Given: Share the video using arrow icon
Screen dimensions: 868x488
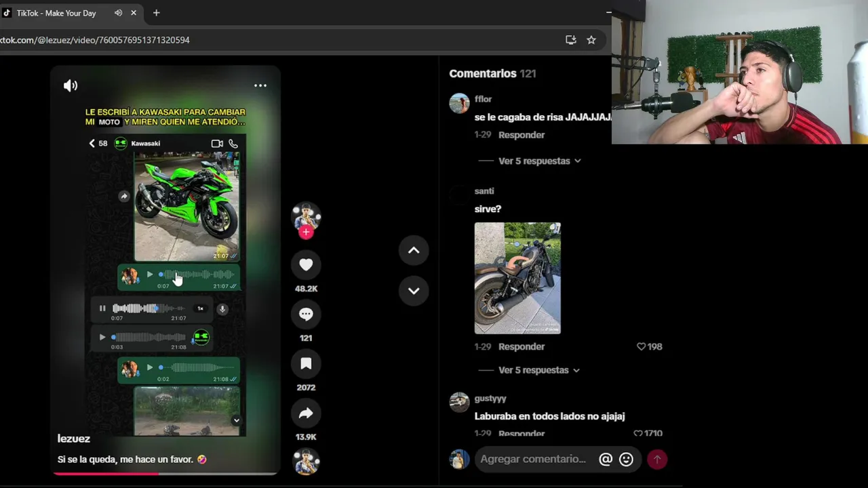Looking at the screenshot, I should [306, 413].
